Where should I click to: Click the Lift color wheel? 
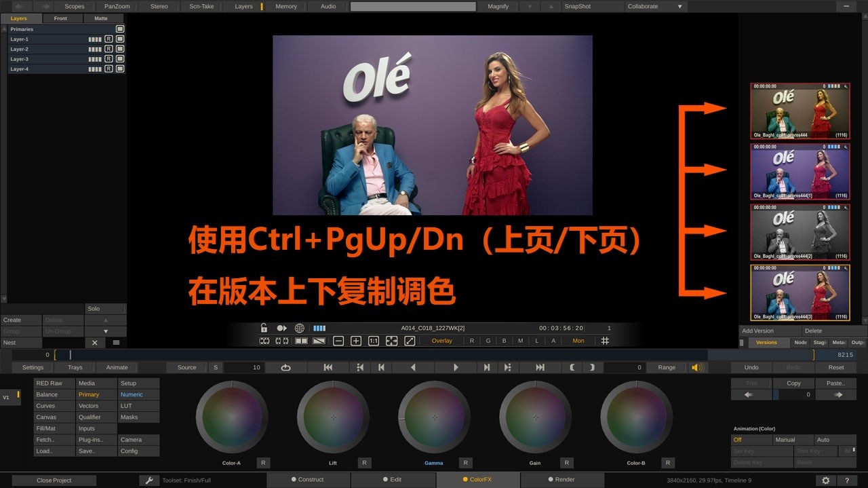[x=333, y=417]
